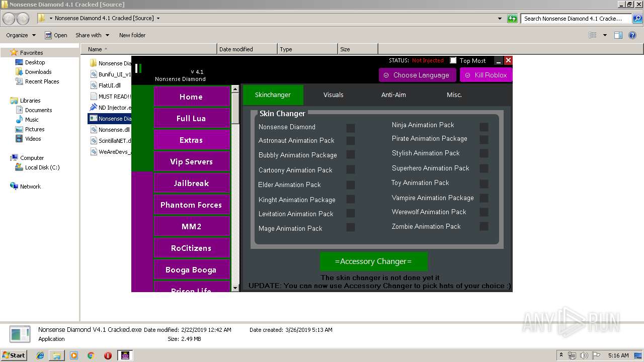This screenshot has height=362, width=644.
Task: Open Windows Media Player taskbar icon
Action: (x=74, y=355)
